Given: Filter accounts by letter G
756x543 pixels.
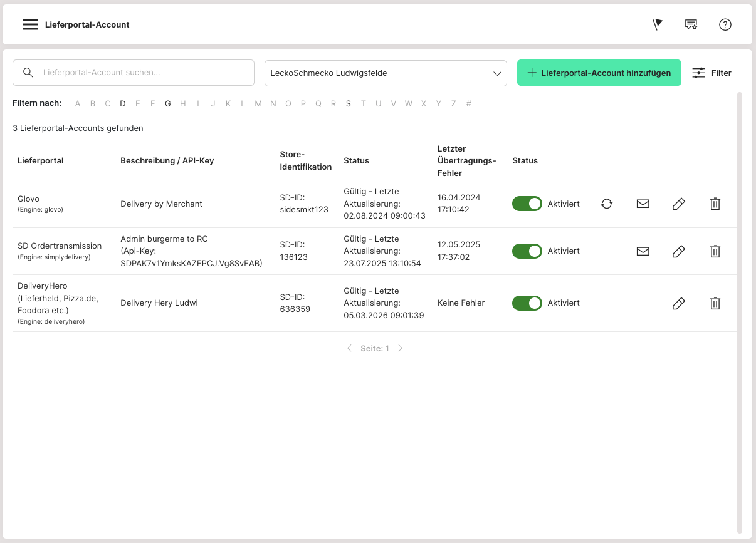Looking at the screenshot, I should coord(168,104).
